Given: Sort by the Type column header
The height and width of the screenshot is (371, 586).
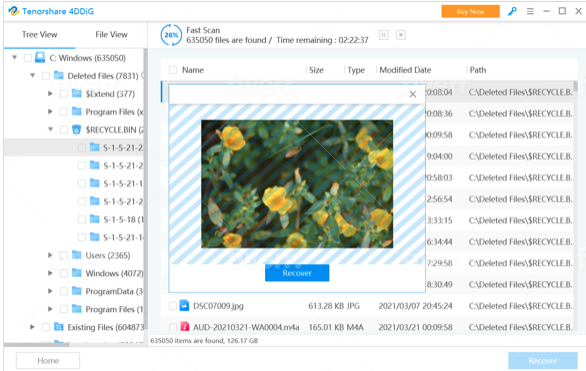Looking at the screenshot, I should tap(356, 70).
